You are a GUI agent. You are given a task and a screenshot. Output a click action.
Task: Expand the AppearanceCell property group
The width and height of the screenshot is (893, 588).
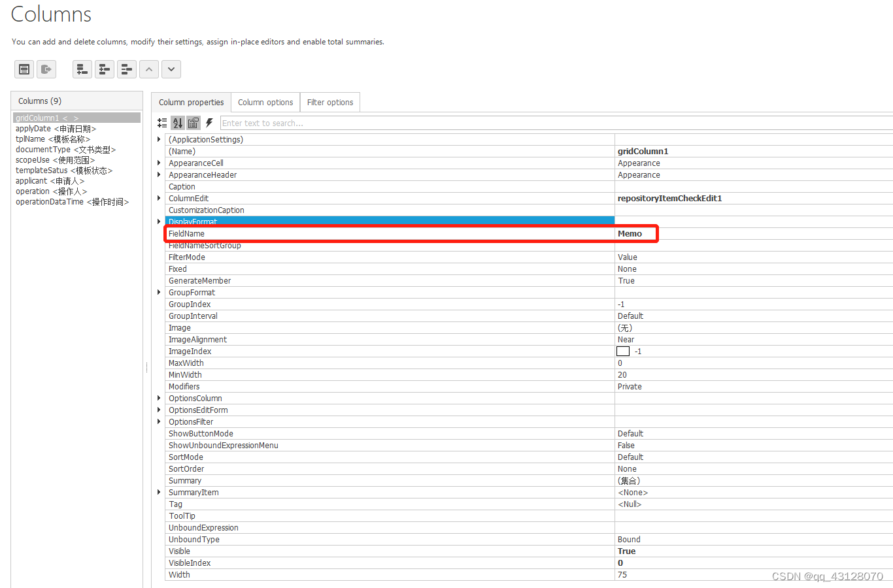(x=158, y=163)
